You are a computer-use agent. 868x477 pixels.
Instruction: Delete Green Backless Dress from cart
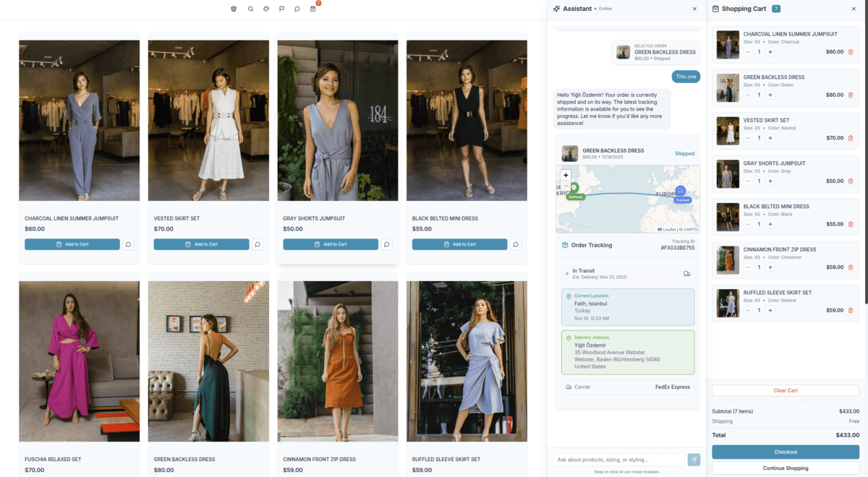(x=851, y=95)
